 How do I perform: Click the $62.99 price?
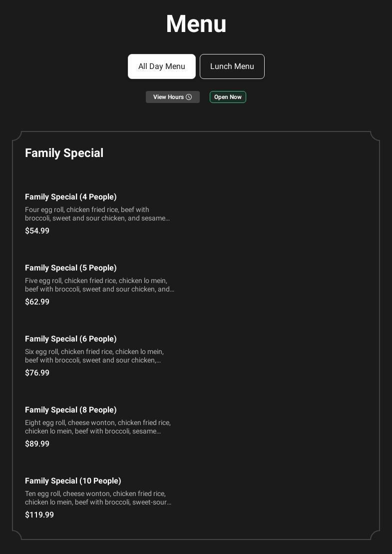[37, 302]
